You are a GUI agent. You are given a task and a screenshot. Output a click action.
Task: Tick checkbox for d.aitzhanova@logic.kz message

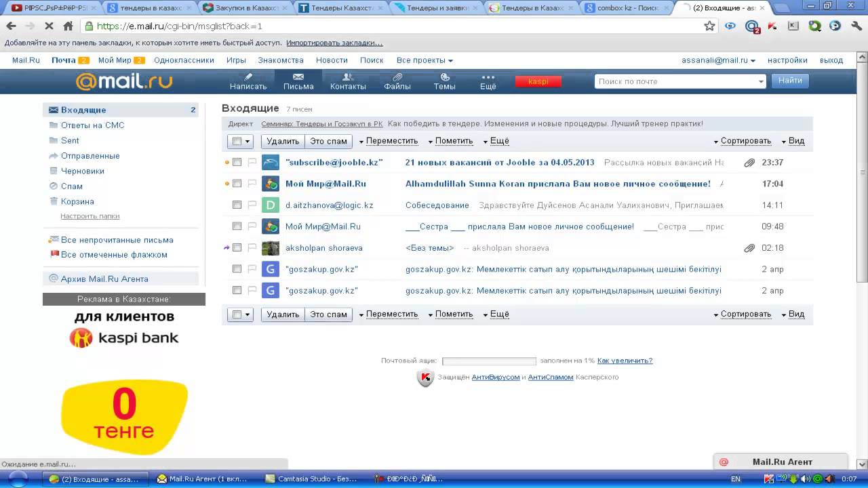click(237, 205)
